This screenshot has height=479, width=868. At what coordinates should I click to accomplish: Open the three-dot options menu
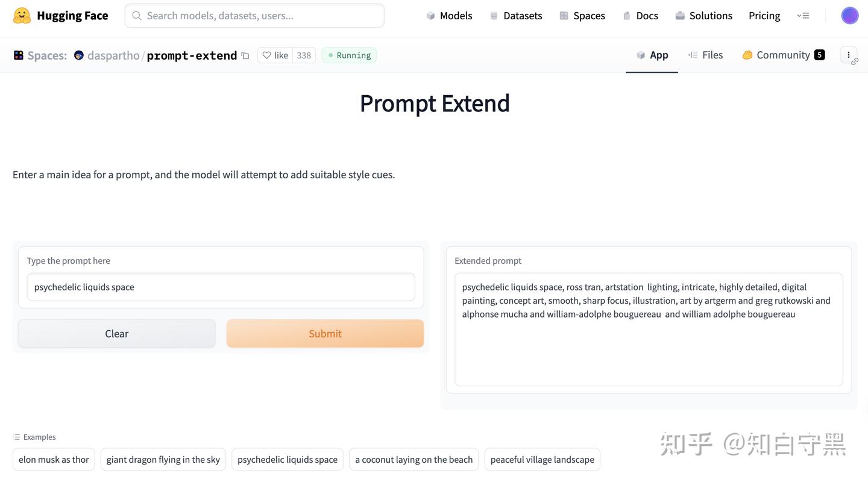(x=848, y=54)
